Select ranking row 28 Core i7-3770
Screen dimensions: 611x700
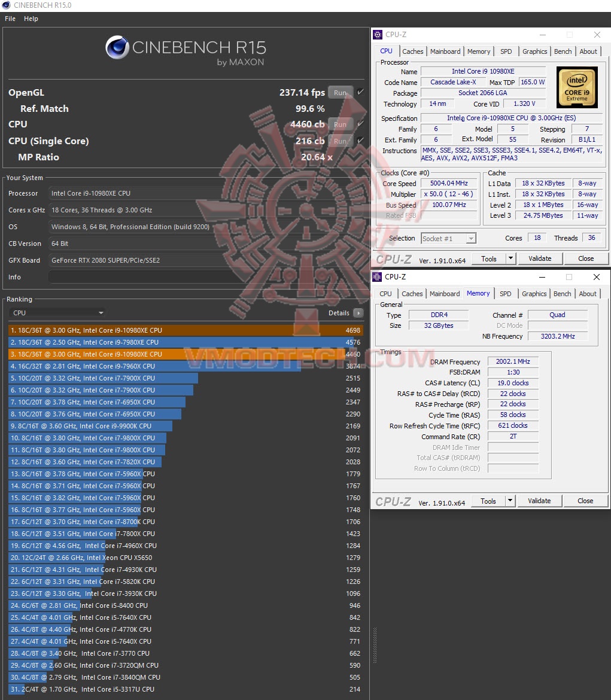(x=186, y=653)
